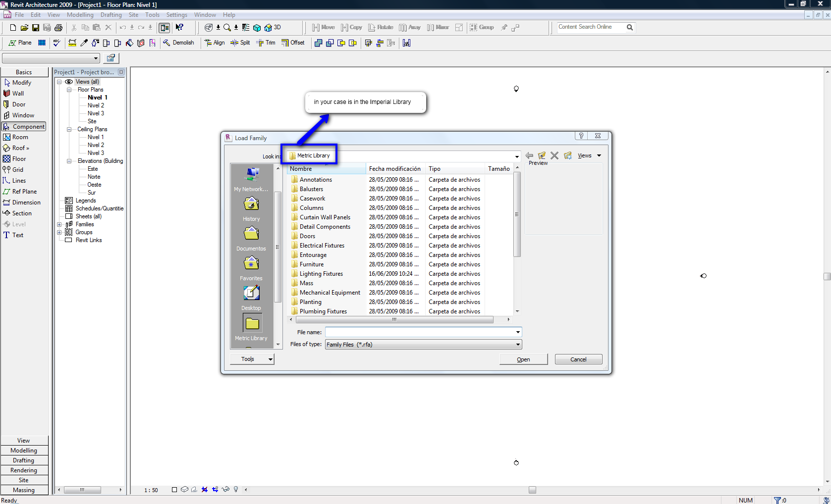
Task: Switch to the Rendering design bar tab
Action: [24, 470]
